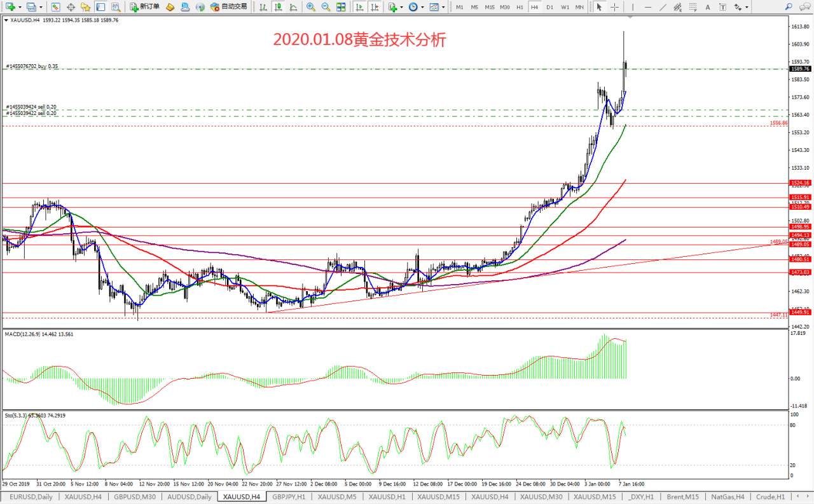Expand the new chart dropdown arrow
Screen dimensions: 814x504
20,7
